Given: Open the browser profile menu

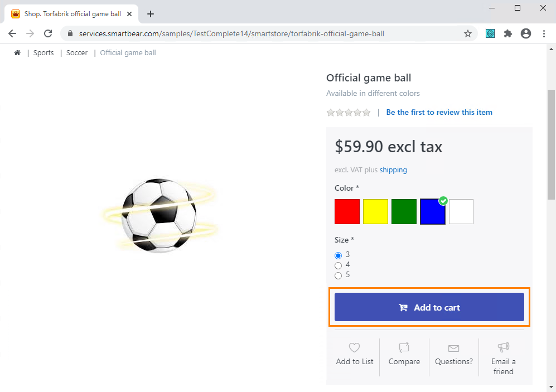Looking at the screenshot, I should (x=526, y=33).
